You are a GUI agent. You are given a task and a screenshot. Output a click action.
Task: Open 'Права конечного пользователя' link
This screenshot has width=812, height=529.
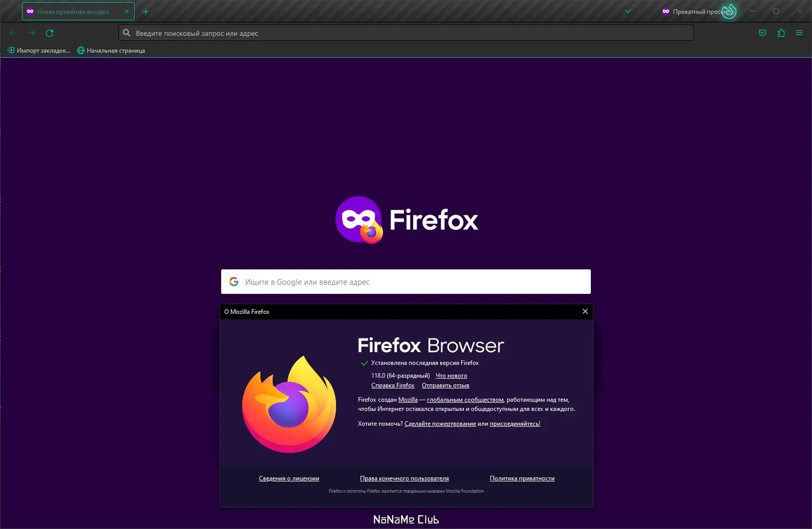pos(404,478)
